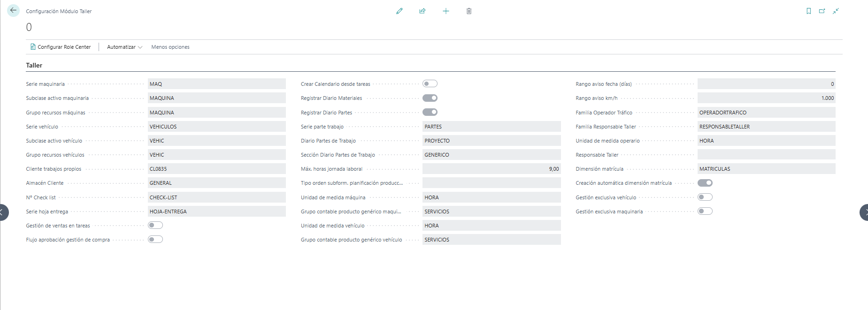Disable Registrar Diario Materiales toggle
Screen dimensions: 868x310
click(x=430, y=98)
